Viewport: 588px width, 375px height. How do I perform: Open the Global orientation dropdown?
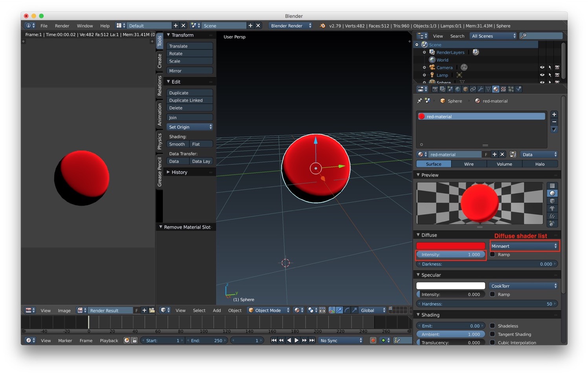tap(373, 310)
